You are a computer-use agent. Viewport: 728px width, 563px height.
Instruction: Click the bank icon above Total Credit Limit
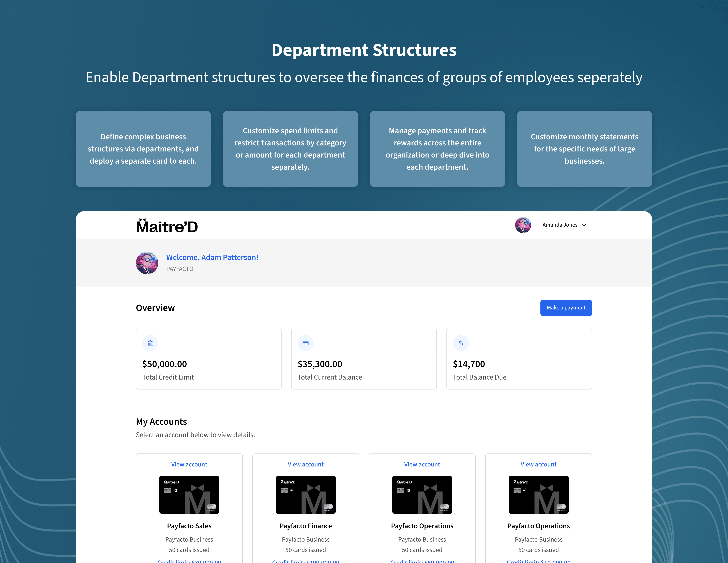pyautogui.click(x=150, y=343)
